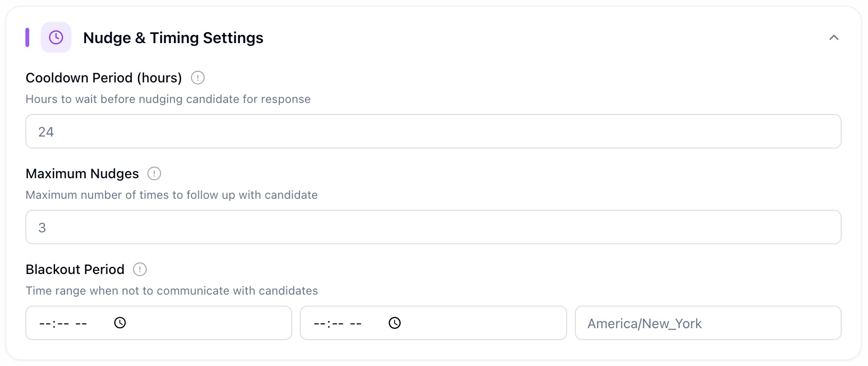Image resolution: width=868 pixels, height=366 pixels.
Task: Collapse the Nudge & Timing Settings section
Action: point(834,37)
